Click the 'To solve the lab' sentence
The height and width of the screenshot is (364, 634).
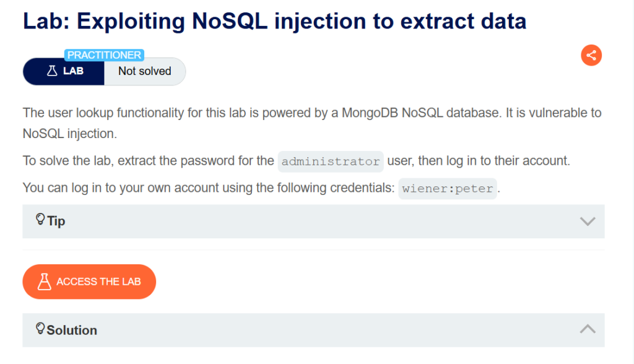pyautogui.click(x=297, y=161)
